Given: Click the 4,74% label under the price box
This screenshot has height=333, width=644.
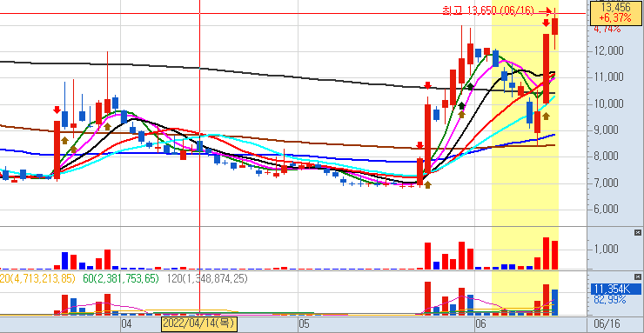Looking at the screenshot, I should pos(607,29).
